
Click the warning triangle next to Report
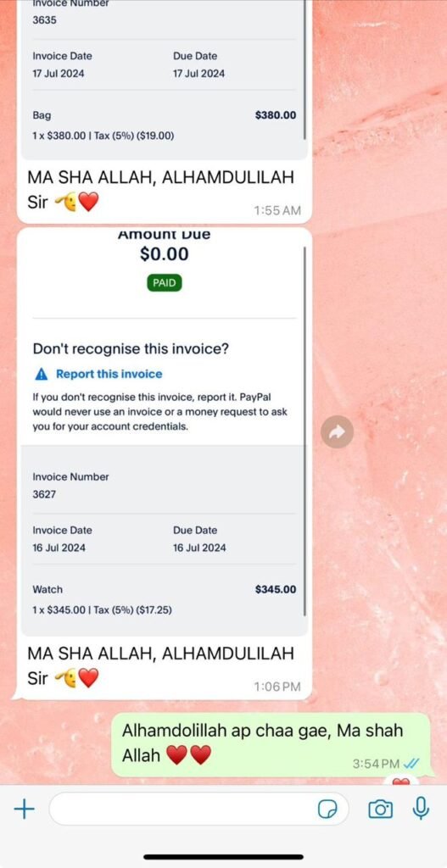click(x=41, y=375)
